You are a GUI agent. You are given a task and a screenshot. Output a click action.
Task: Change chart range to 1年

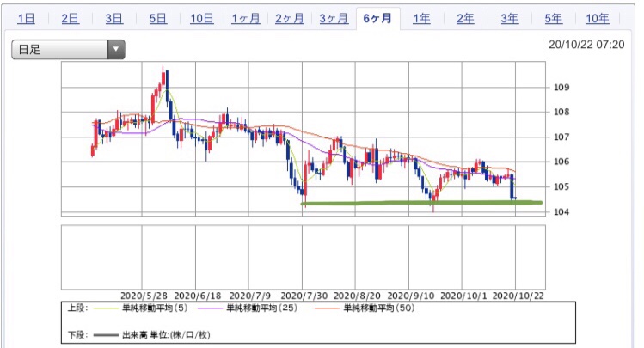coord(421,18)
